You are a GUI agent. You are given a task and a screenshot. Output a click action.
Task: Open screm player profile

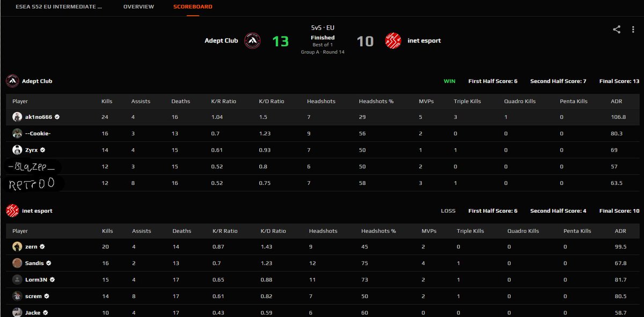click(33, 296)
